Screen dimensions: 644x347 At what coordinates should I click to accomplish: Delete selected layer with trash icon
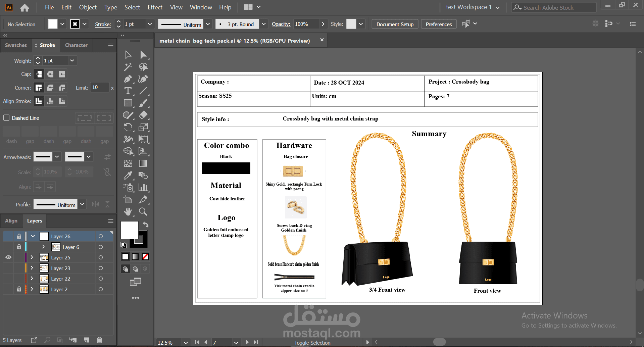point(99,340)
